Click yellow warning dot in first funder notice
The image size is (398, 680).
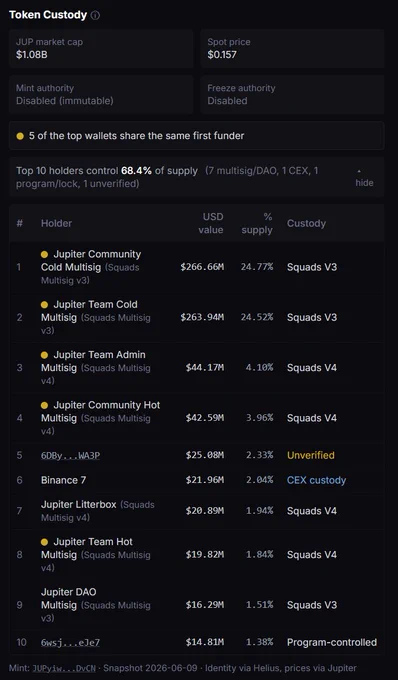coord(20,136)
